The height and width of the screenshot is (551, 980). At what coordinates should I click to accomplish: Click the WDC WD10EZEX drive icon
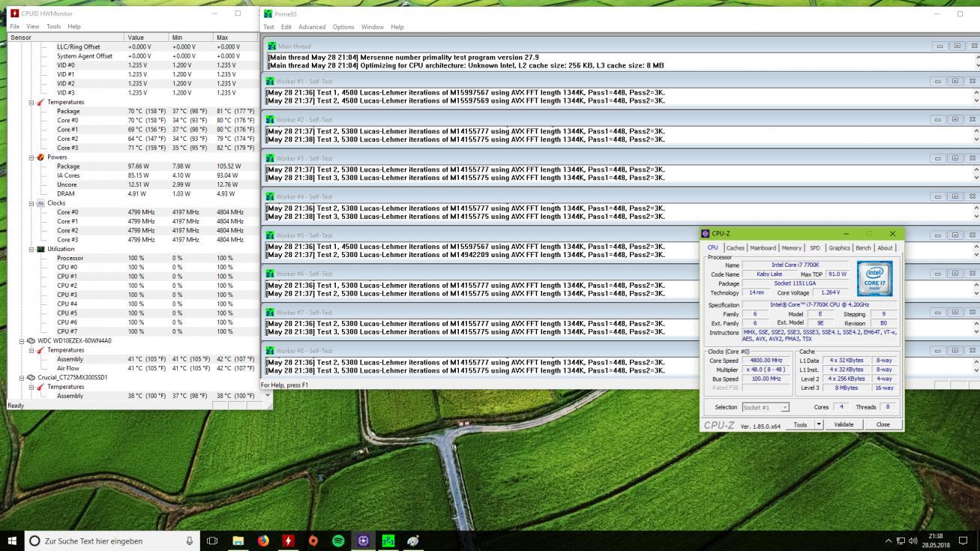pyautogui.click(x=31, y=341)
